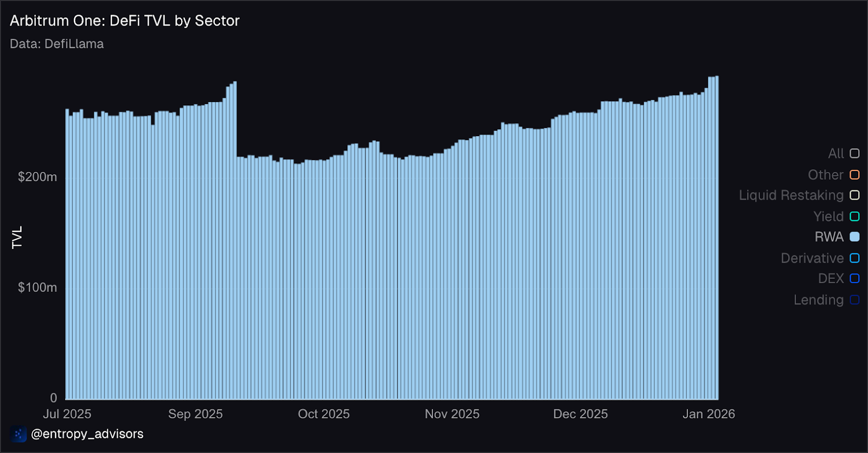Image resolution: width=868 pixels, height=453 pixels.
Task: Enable the Other sector orange checkbox
Action: coord(854,175)
